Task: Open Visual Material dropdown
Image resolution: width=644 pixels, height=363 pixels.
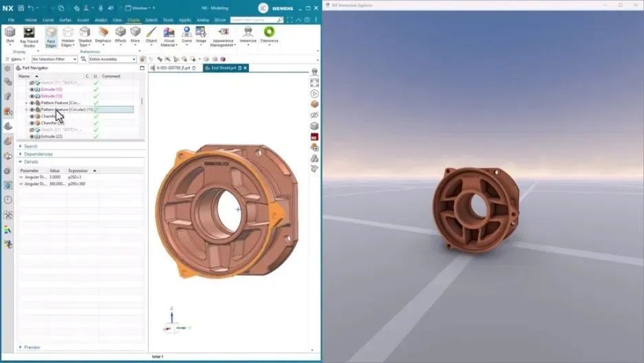Action: (169, 37)
